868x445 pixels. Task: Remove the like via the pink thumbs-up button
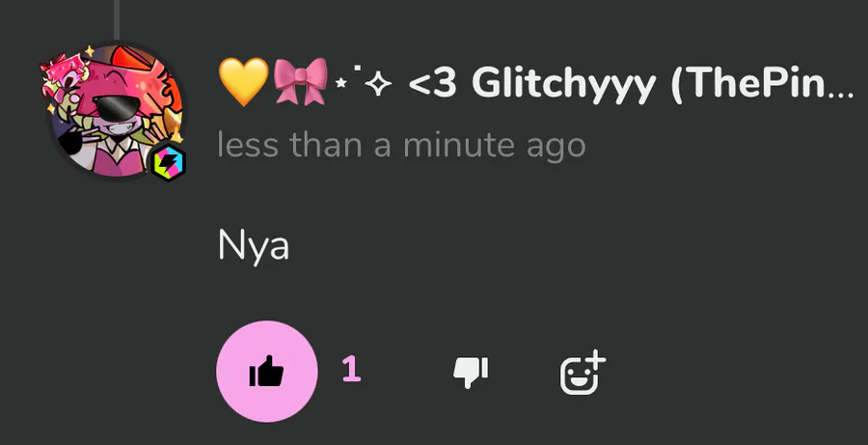pyautogui.click(x=267, y=372)
